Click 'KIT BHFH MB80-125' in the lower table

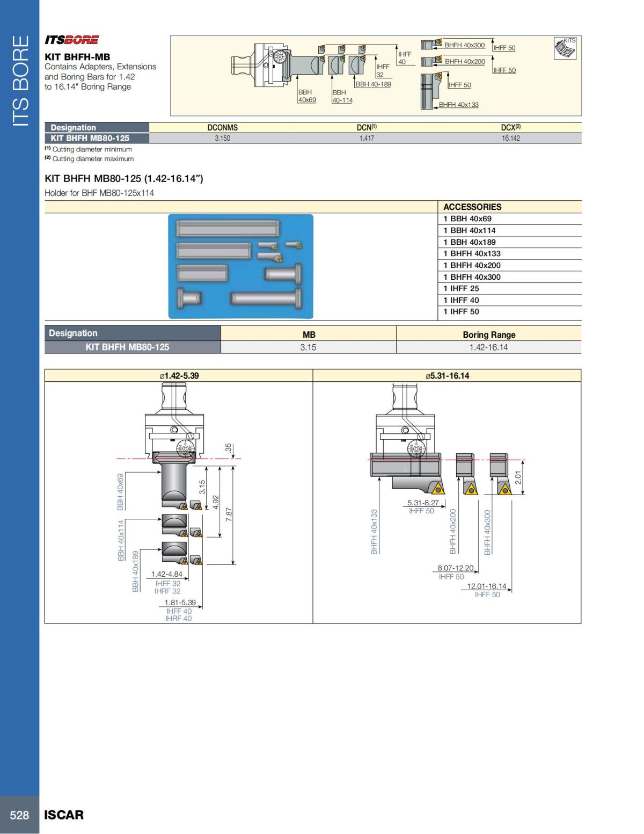coord(127,347)
